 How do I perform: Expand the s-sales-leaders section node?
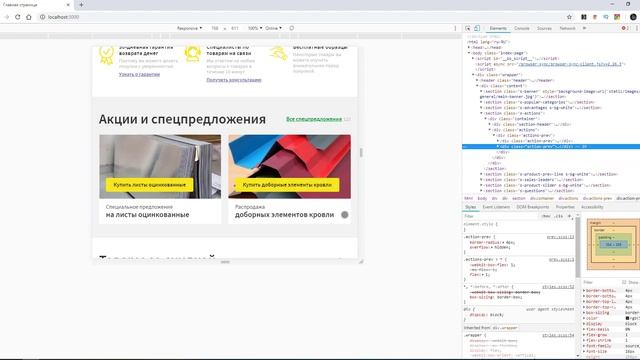pyautogui.click(x=481, y=180)
